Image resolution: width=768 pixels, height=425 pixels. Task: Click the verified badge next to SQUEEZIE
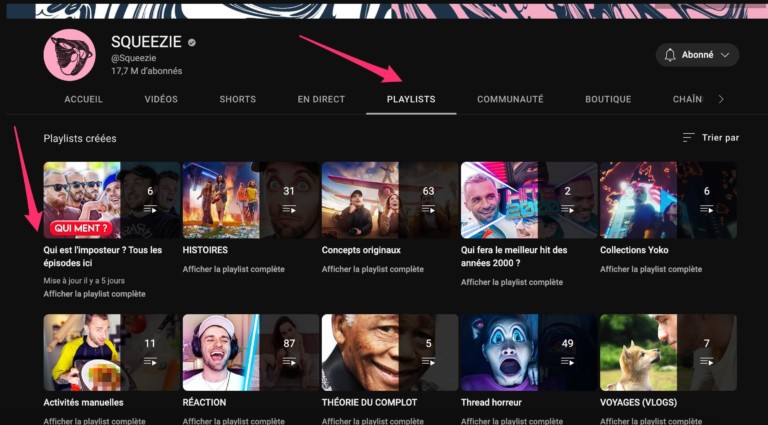pyautogui.click(x=192, y=43)
